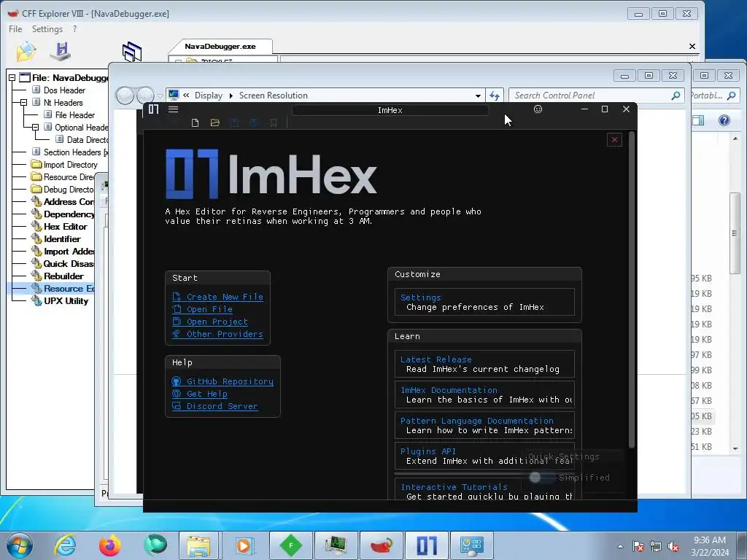Image resolution: width=747 pixels, height=560 pixels.
Task: Open the Identifier tool in the tree
Action: 62,238
